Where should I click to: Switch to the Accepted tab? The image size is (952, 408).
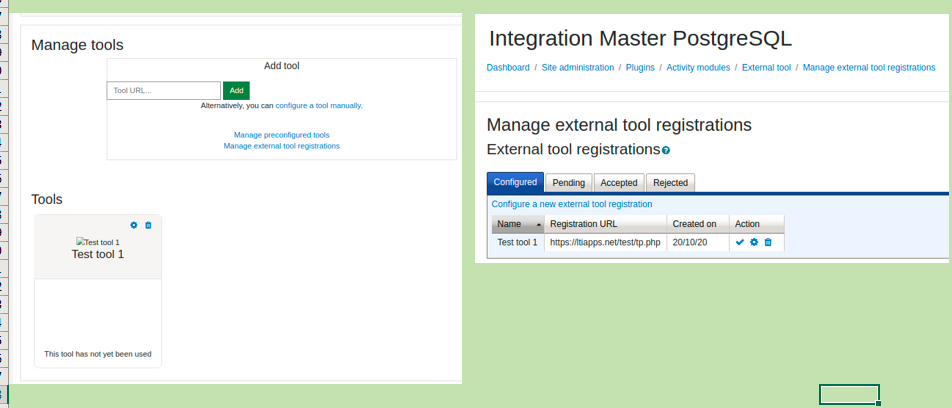pos(619,183)
